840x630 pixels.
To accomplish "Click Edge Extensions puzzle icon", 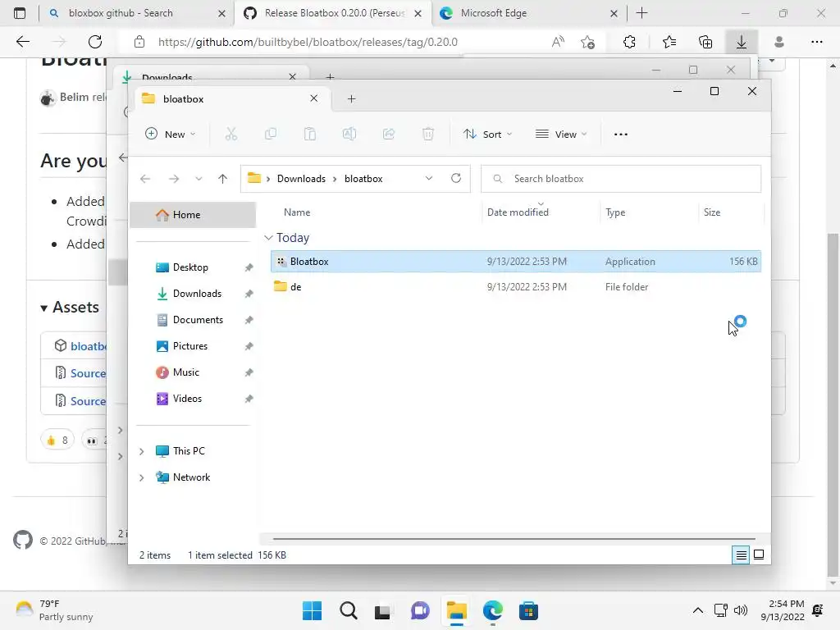I will pyautogui.click(x=629, y=42).
